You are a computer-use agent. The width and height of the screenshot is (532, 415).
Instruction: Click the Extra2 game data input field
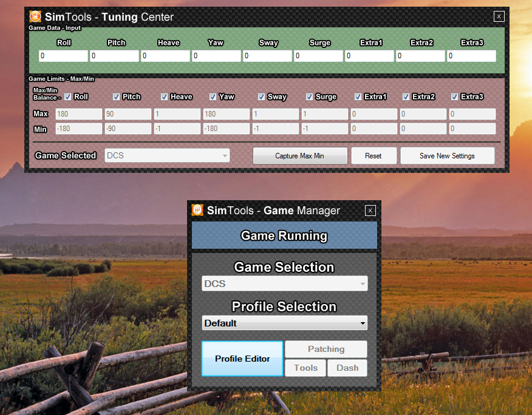420,56
